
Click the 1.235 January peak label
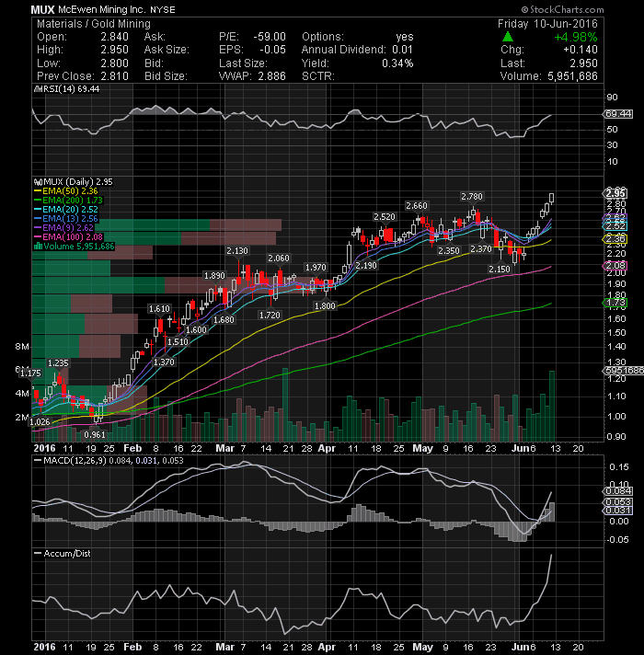click(x=58, y=363)
